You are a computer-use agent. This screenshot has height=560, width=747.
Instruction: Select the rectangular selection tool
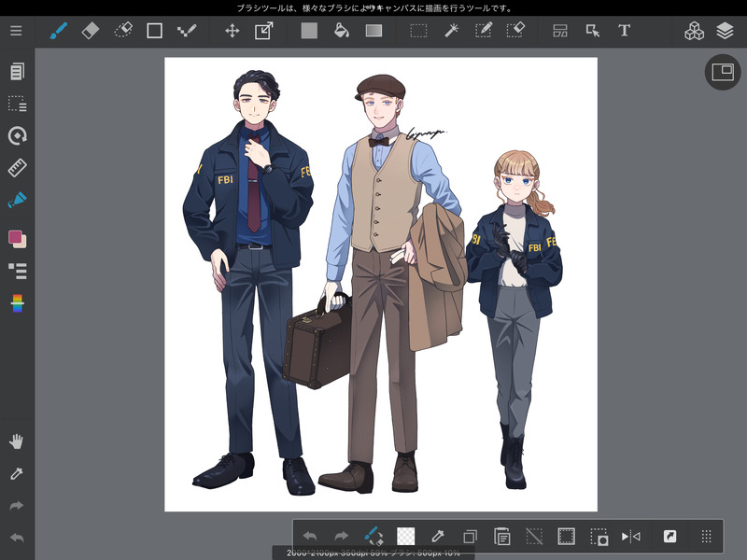418,31
